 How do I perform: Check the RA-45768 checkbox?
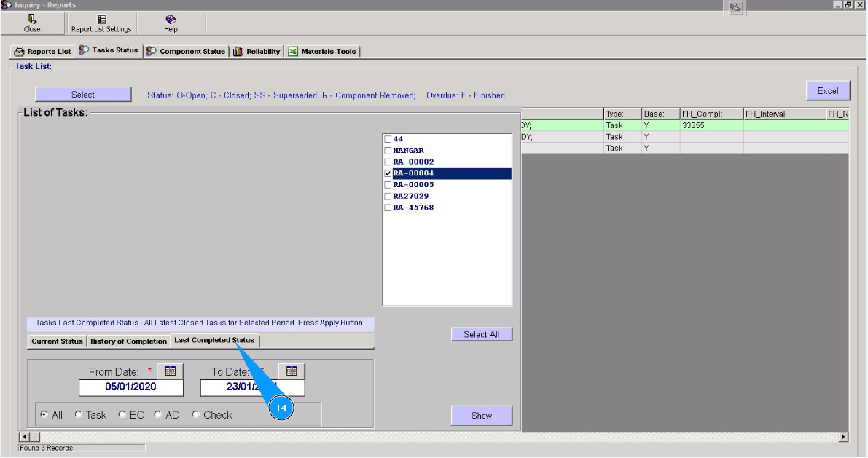(x=388, y=208)
